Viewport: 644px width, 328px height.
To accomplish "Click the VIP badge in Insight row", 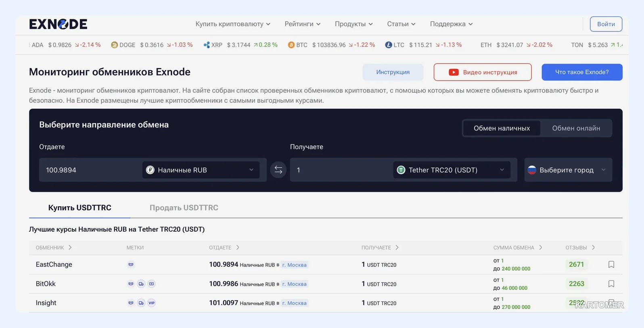I will [151, 303].
